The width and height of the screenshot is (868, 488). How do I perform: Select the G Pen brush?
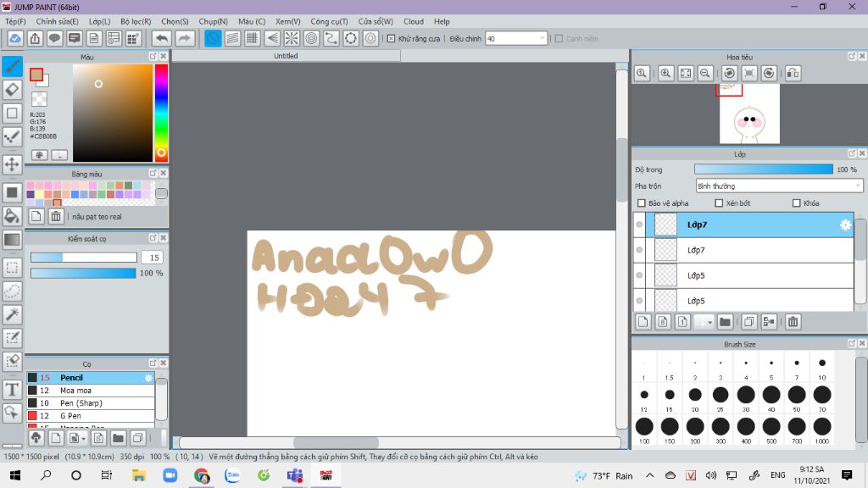pyautogui.click(x=91, y=415)
